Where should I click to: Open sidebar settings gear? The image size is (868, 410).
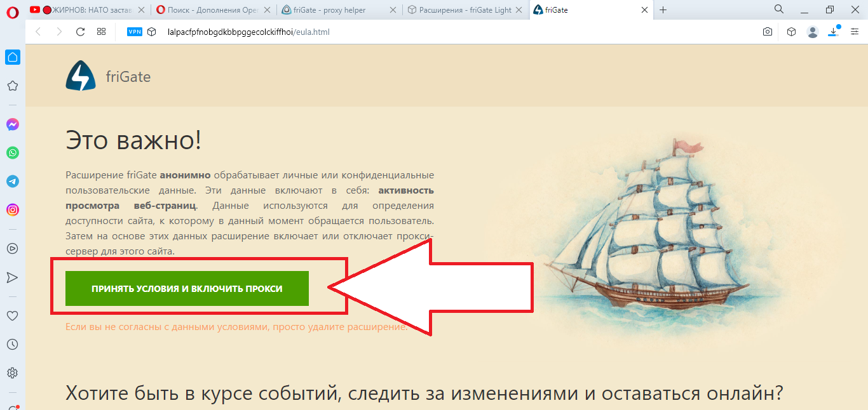tap(12, 373)
